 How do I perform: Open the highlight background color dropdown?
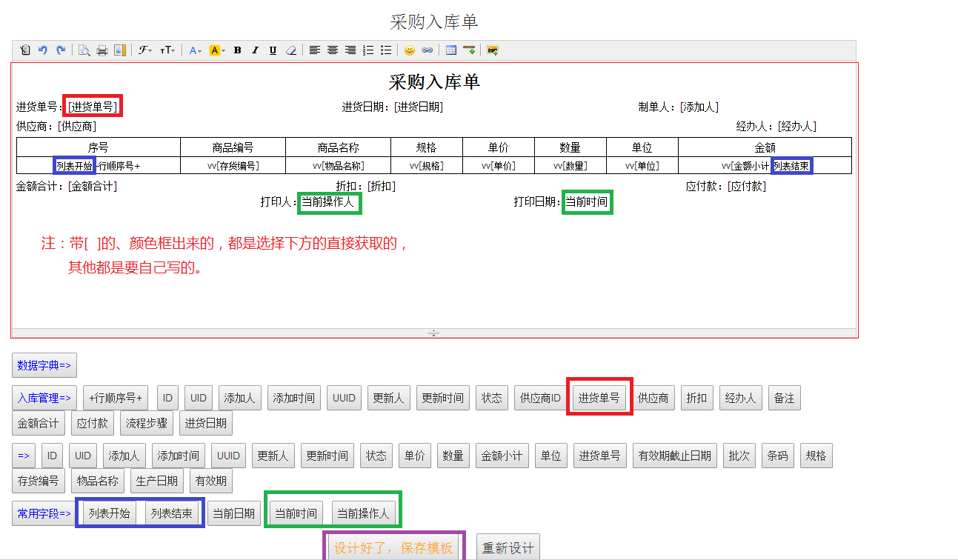(x=216, y=50)
